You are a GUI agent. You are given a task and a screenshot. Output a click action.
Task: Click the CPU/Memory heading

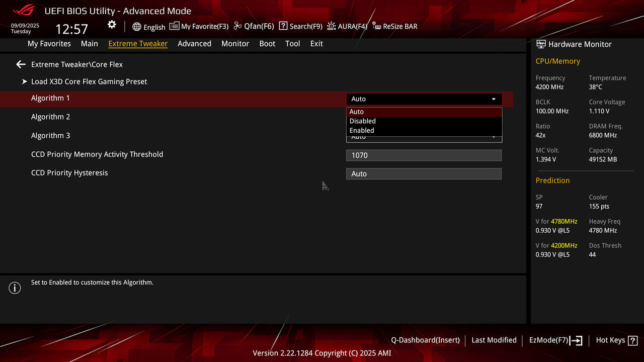[x=558, y=61]
